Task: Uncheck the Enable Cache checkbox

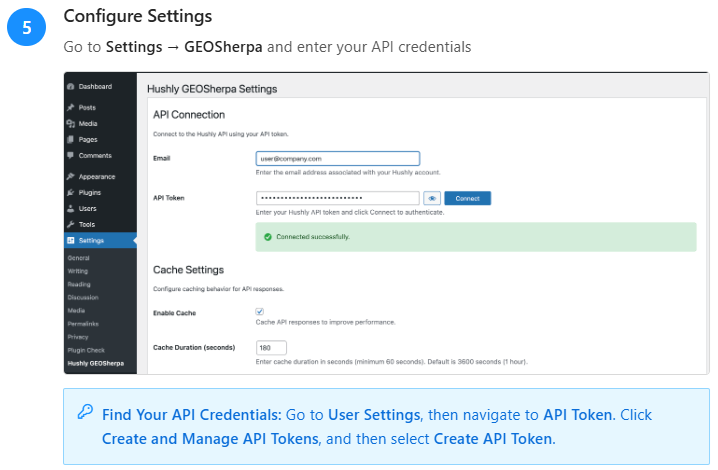Action: 260,312
